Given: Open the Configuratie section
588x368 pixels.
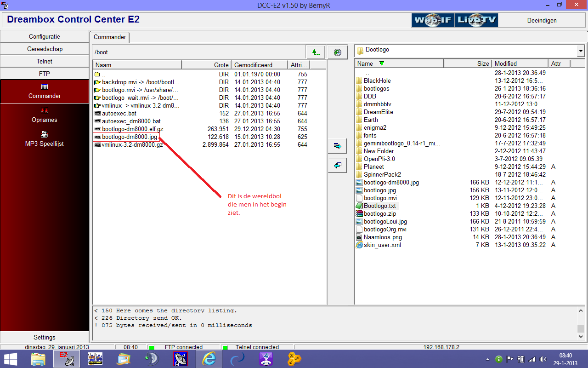Looking at the screenshot, I should pyautogui.click(x=45, y=36).
